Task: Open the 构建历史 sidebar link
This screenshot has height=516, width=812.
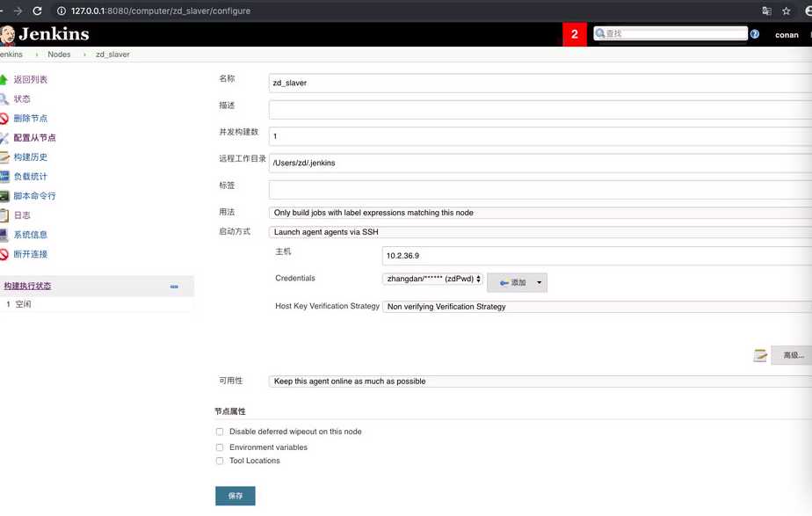Action: tap(31, 157)
